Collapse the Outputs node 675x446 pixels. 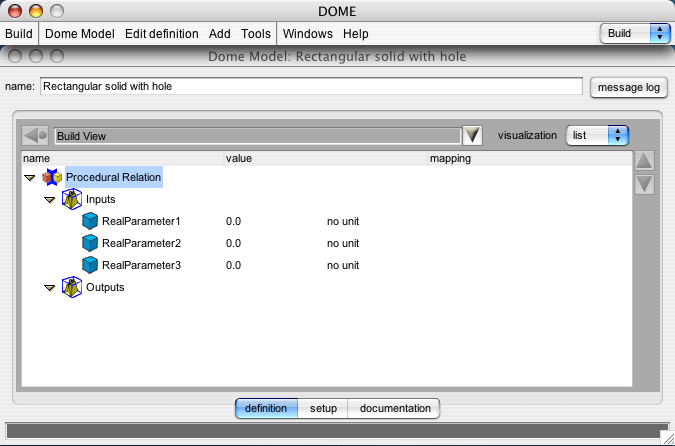50,288
